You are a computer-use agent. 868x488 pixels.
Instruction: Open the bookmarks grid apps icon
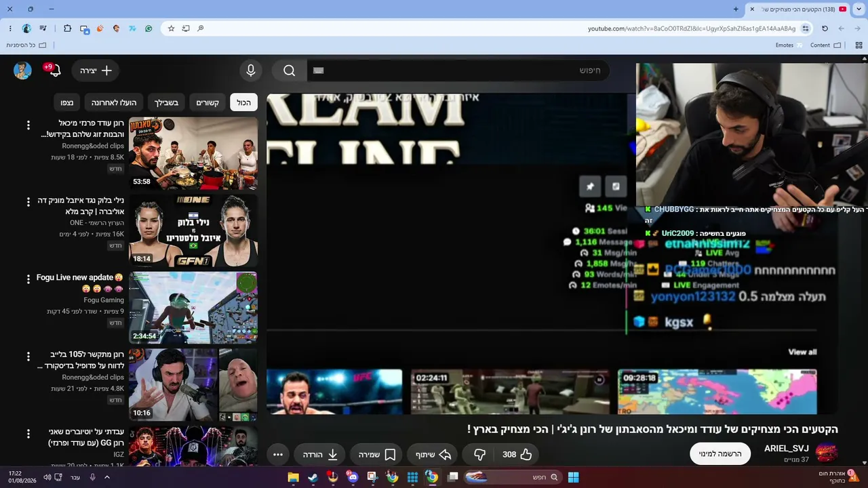[859, 45]
